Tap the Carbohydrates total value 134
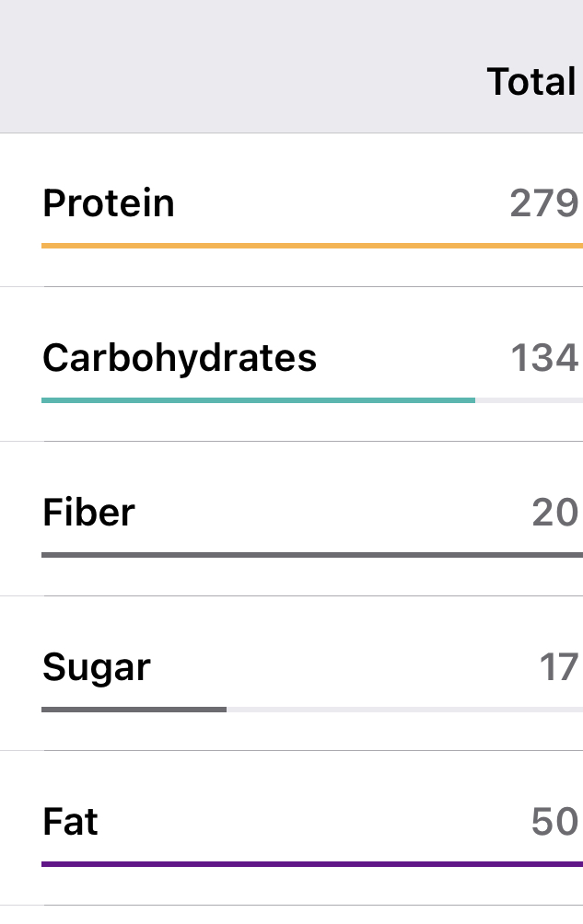This screenshot has height=924, width=583. click(543, 358)
